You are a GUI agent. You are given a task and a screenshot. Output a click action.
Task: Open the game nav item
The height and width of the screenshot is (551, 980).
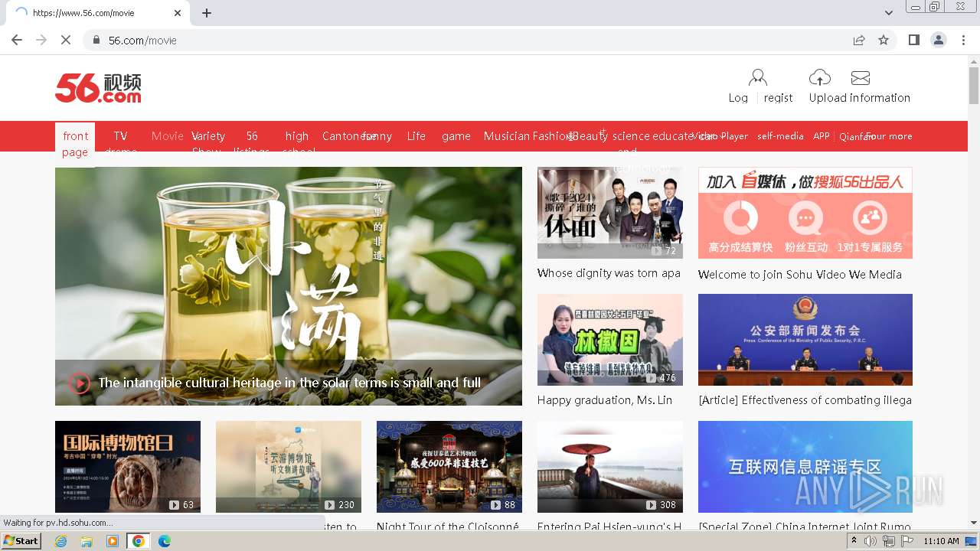click(456, 136)
